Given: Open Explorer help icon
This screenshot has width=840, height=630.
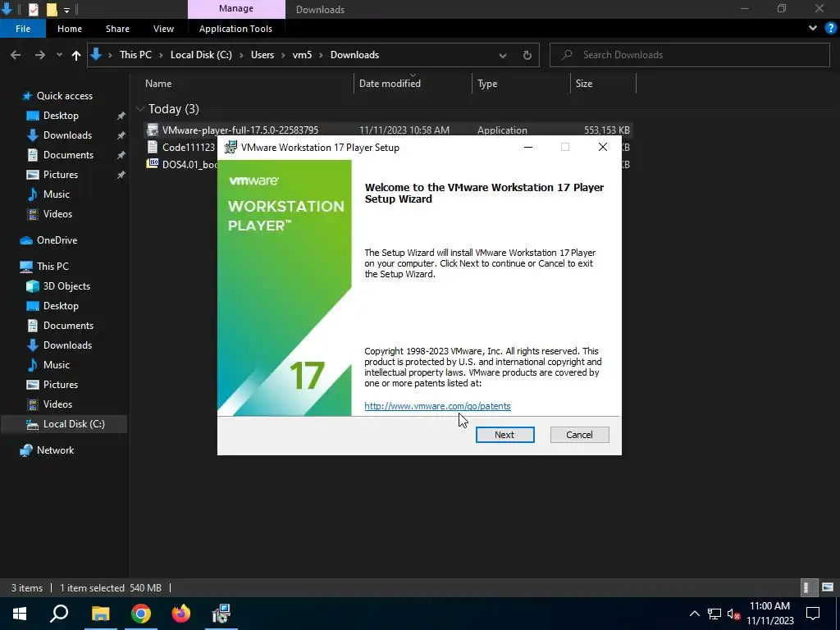Looking at the screenshot, I should click(831, 29).
